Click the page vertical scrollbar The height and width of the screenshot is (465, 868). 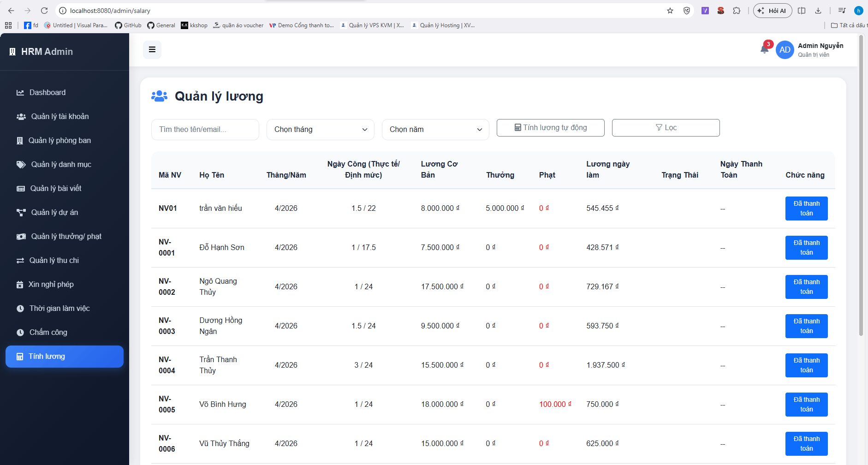(x=861, y=185)
